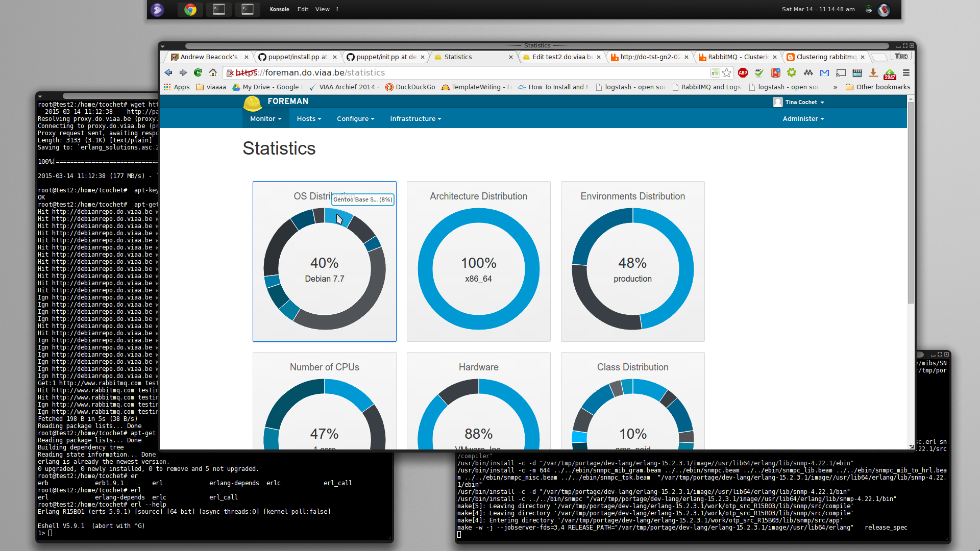Bookmark this page with the star icon

[x=727, y=73]
